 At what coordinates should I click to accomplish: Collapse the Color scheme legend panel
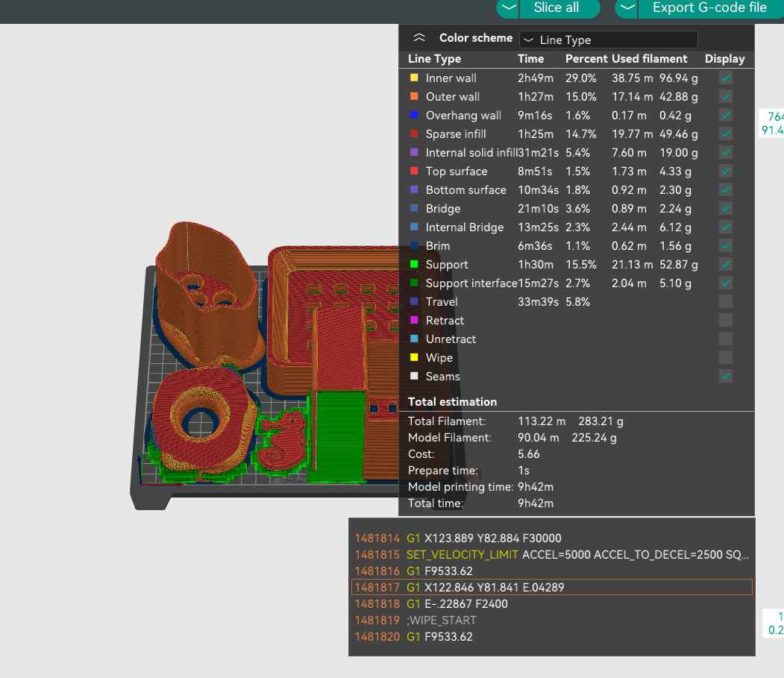(x=419, y=38)
